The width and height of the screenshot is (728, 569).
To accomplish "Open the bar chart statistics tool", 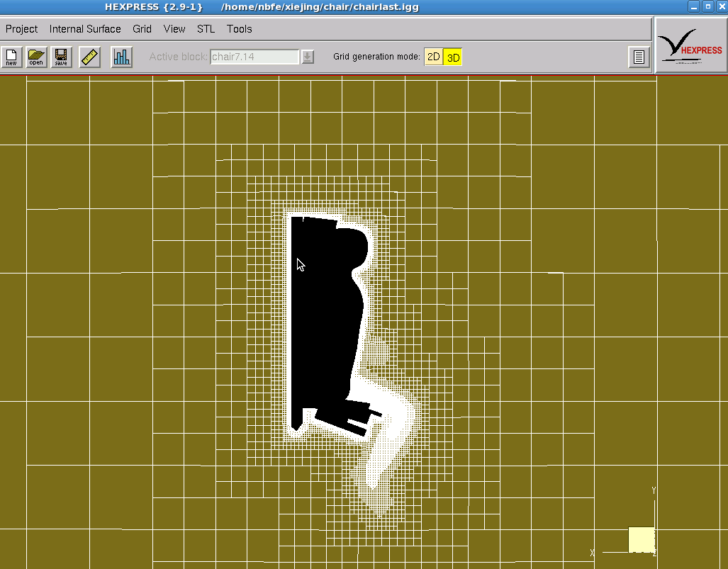I will coord(122,57).
